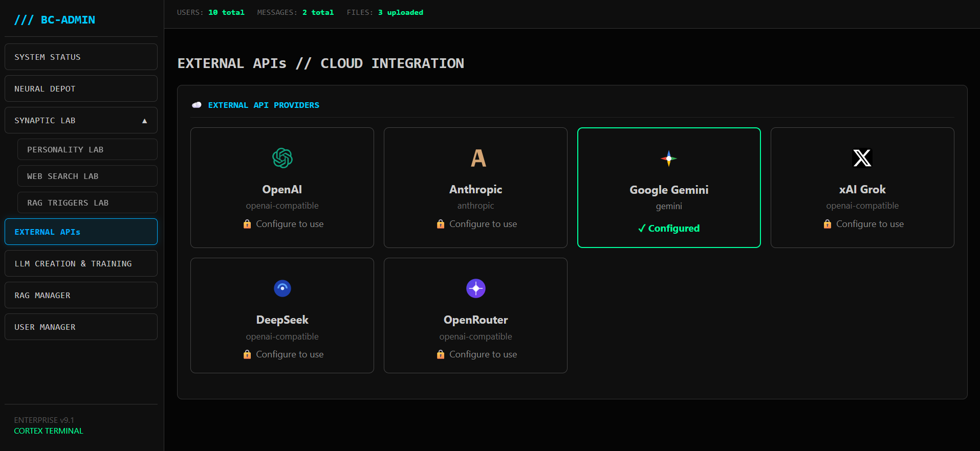This screenshot has height=451, width=980.
Task: Click the OpenAI logo icon
Action: click(x=282, y=158)
